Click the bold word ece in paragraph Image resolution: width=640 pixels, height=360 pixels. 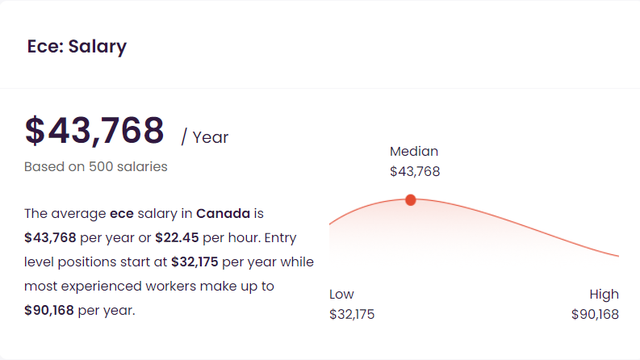[x=122, y=214]
